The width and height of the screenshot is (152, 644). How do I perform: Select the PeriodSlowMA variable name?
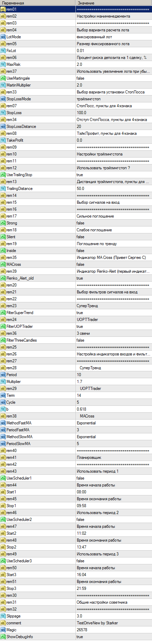point(19,444)
